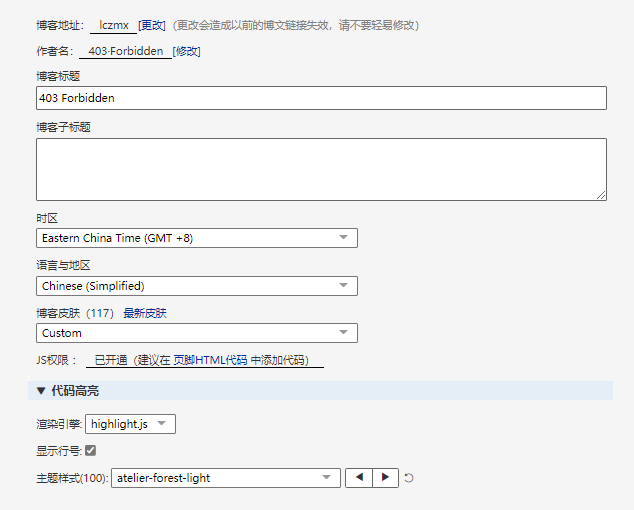Toggle the 显示行号 checkbox
The image size is (634, 510).
[x=90, y=450]
